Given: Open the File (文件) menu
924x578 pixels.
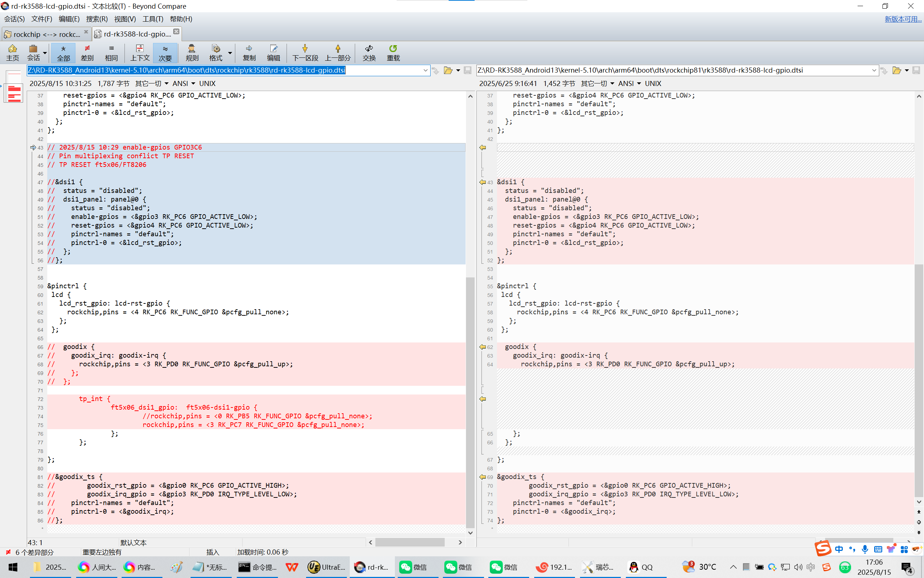Looking at the screenshot, I should tap(42, 19).
